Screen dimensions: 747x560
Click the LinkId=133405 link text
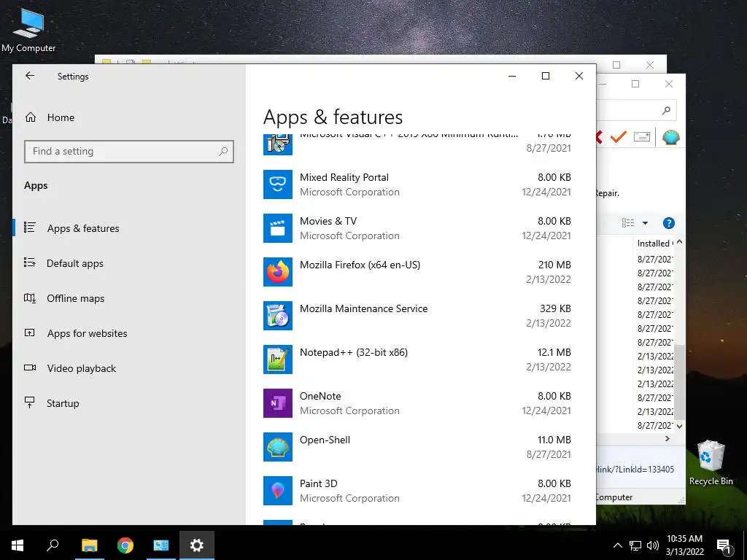[635, 470]
